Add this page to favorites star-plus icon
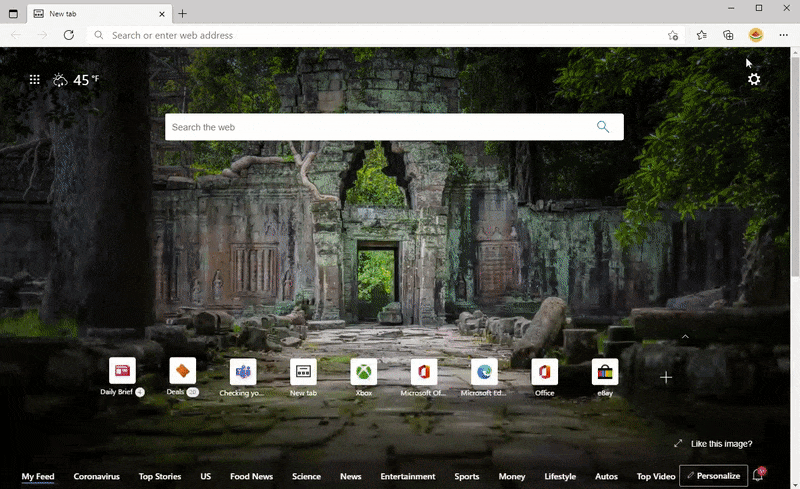This screenshot has height=489, width=800. [x=672, y=35]
